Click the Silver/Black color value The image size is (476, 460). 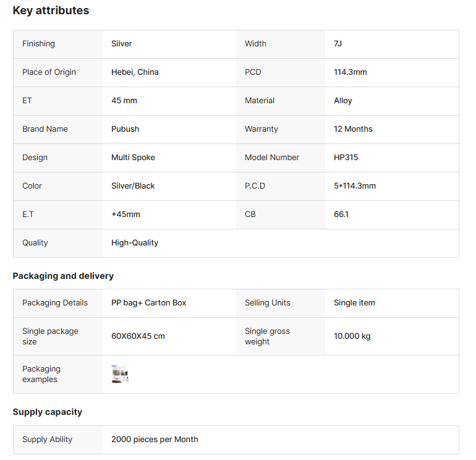(x=133, y=186)
